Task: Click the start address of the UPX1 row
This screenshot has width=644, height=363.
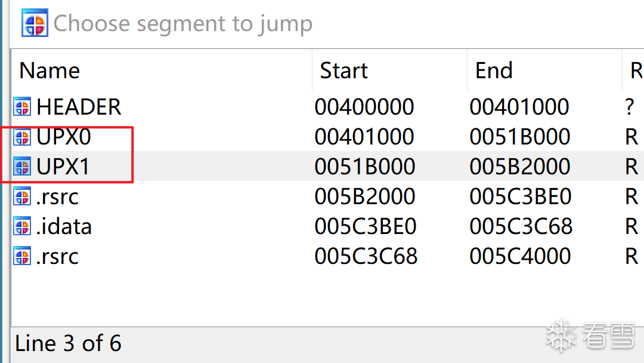Action: coord(365,167)
